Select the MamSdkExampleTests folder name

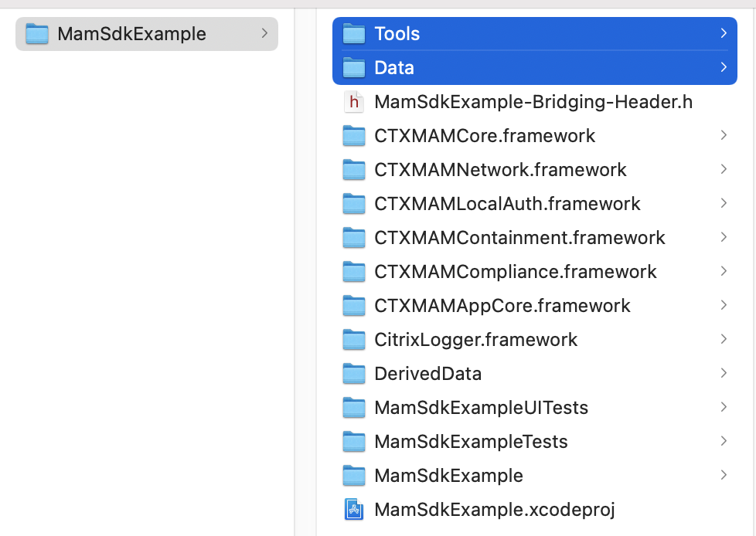click(x=471, y=442)
